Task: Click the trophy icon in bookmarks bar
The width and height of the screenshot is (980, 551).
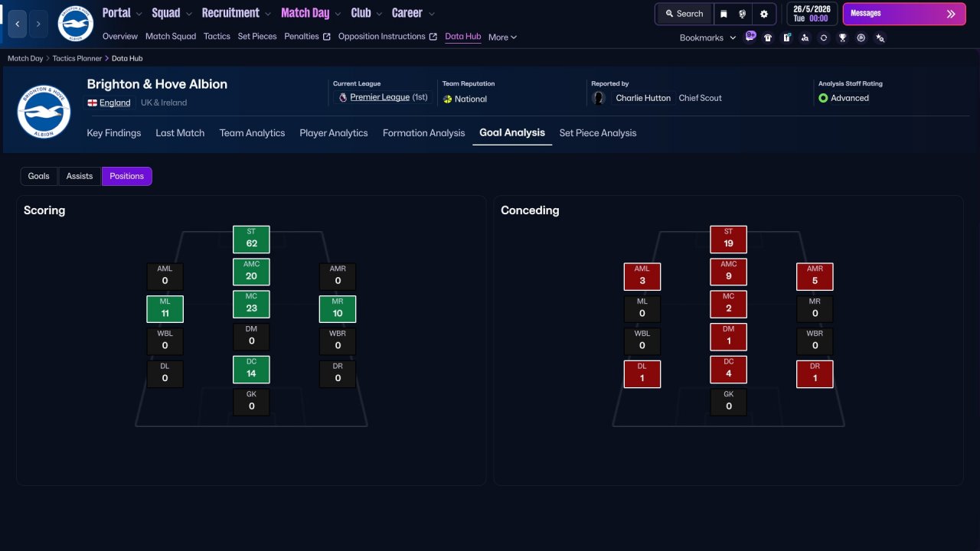Action: [x=842, y=37]
